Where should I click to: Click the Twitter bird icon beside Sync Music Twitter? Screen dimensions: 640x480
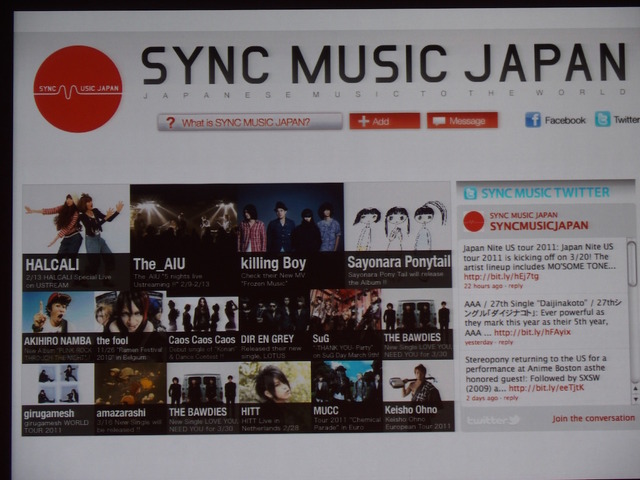point(470,193)
